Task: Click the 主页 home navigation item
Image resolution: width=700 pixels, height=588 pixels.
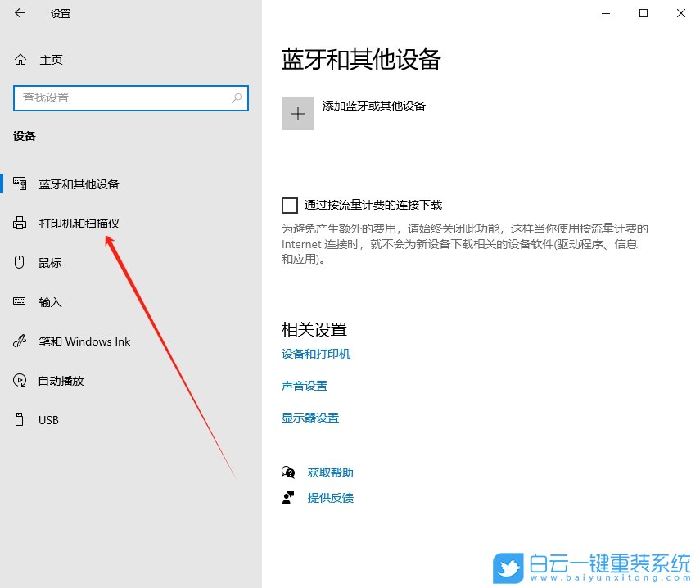Action: click(49, 59)
